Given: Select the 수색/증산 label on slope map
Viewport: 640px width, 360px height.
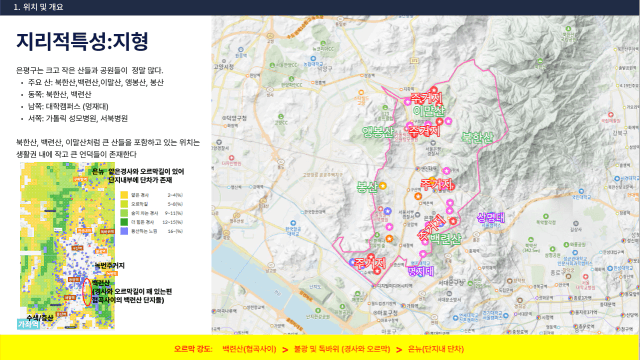Looking at the screenshot, I should tap(40, 318).
